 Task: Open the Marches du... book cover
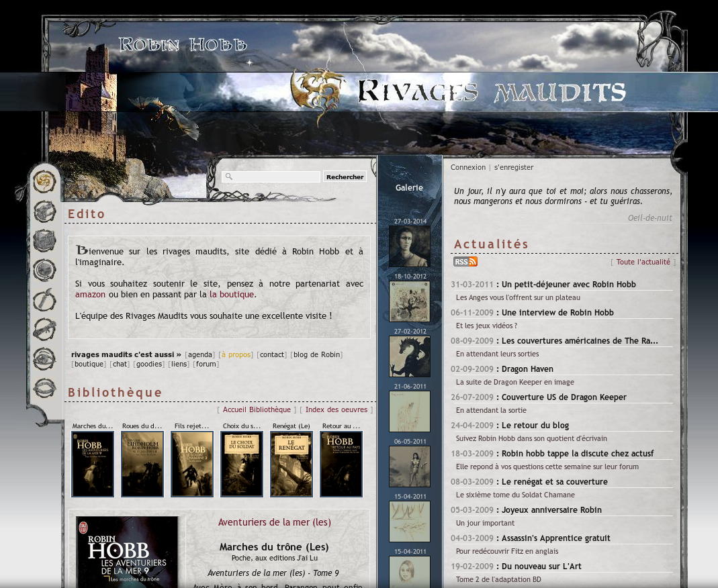click(93, 464)
